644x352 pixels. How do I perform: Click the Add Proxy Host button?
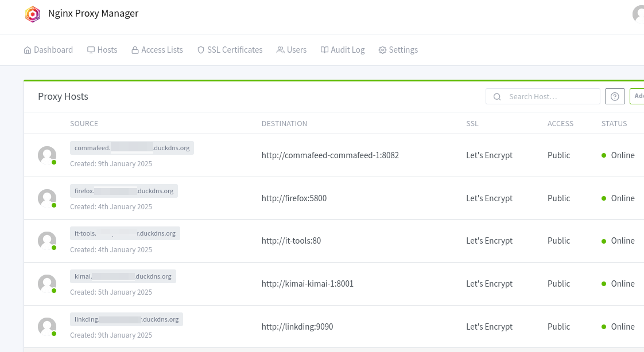(x=637, y=96)
